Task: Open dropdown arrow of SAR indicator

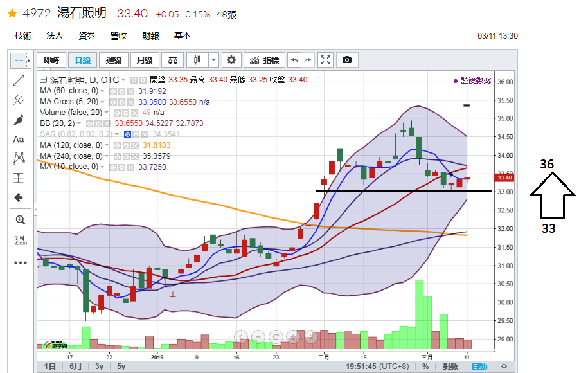Action: pyautogui.click(x=116, y=134)
